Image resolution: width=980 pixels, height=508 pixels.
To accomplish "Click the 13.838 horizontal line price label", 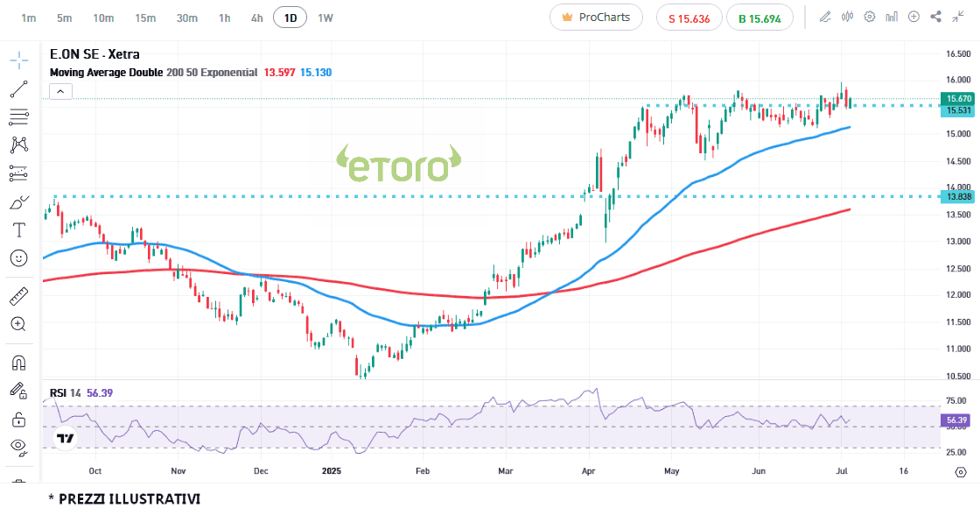I will pyautogui.click(x=957, y=196).
